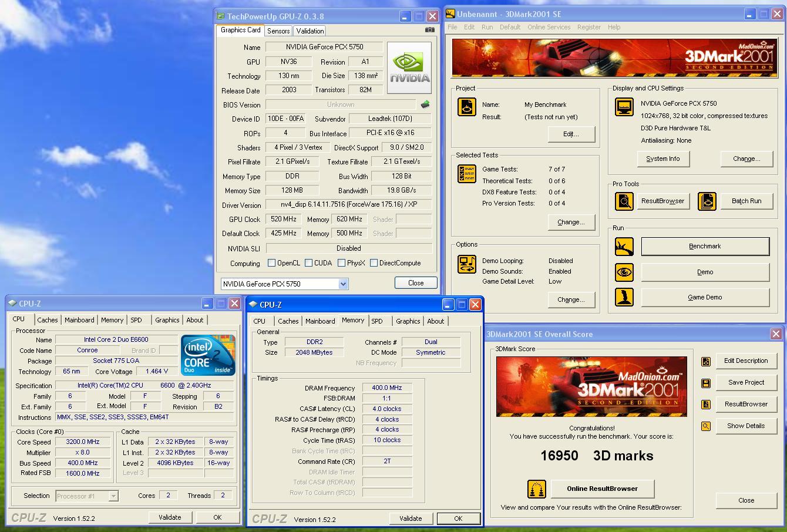Click the Game Demo button
This screenshot has height=532, width=787.
(705, 297)
